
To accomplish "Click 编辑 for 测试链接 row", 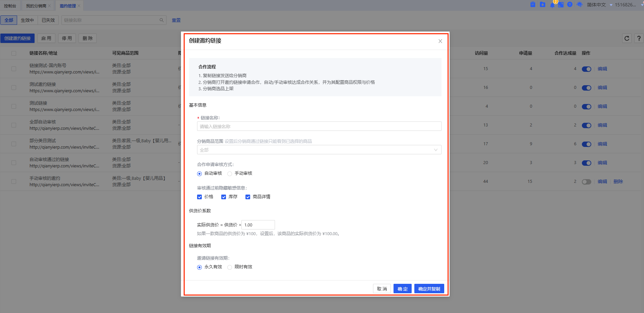I will coord(602,106).
